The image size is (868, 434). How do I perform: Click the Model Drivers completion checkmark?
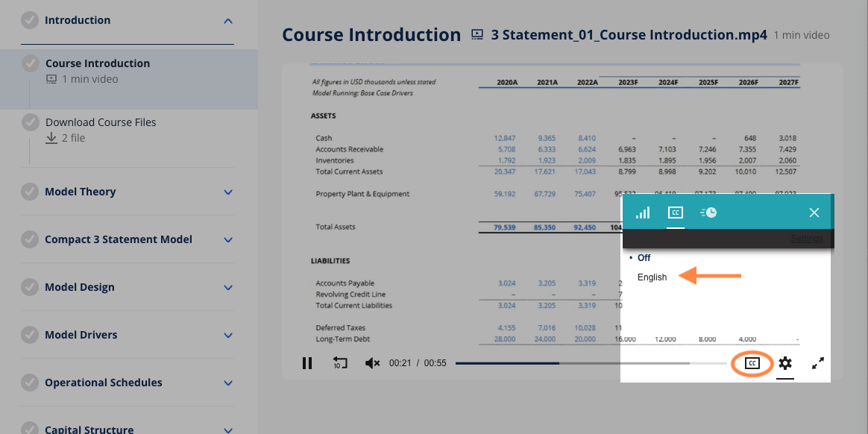point(30,334)
